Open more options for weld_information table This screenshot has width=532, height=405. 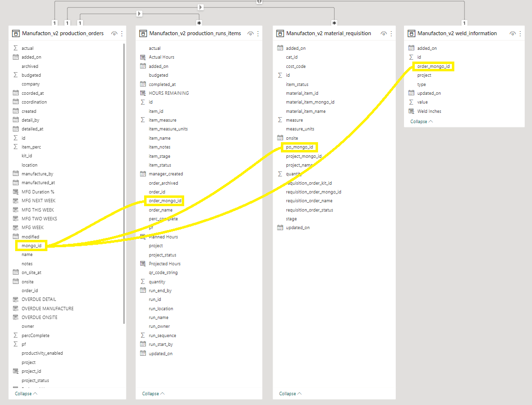[521, 34]
